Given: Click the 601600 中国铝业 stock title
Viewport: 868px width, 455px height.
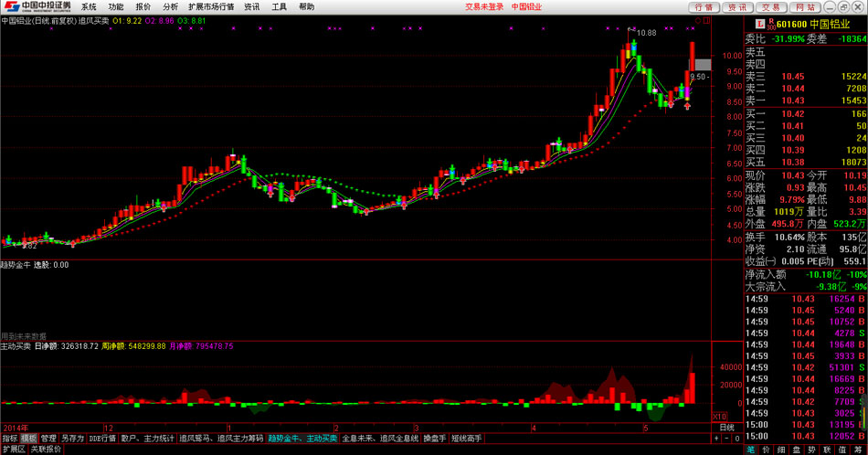Looking at the screenshot, I should tap(812, 24).
